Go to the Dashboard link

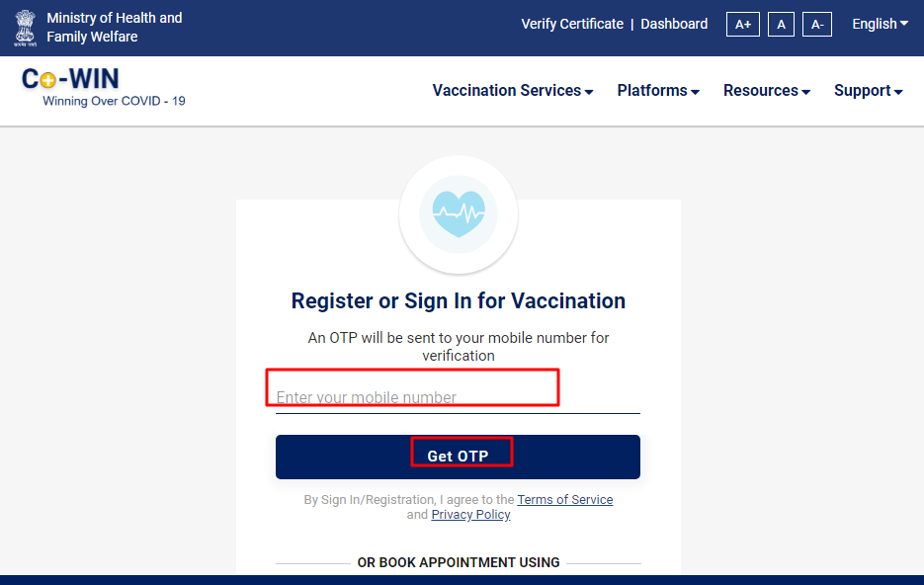click(x=674, y=24)
